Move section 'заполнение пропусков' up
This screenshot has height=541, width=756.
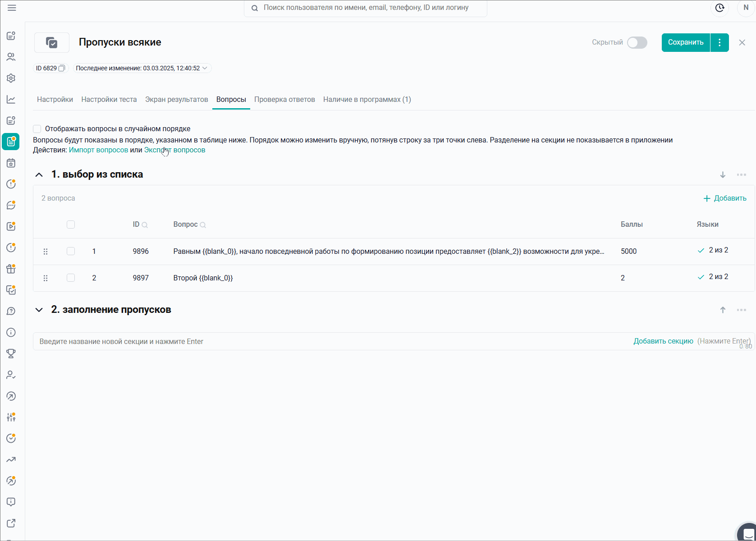pos(723,310)
